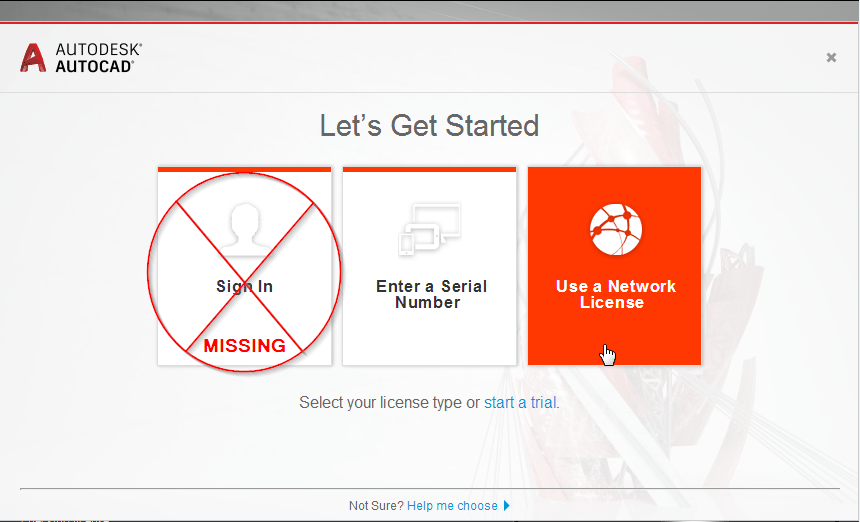Select the "Sign In" label text
860x522 pixels.
[245, 286]
